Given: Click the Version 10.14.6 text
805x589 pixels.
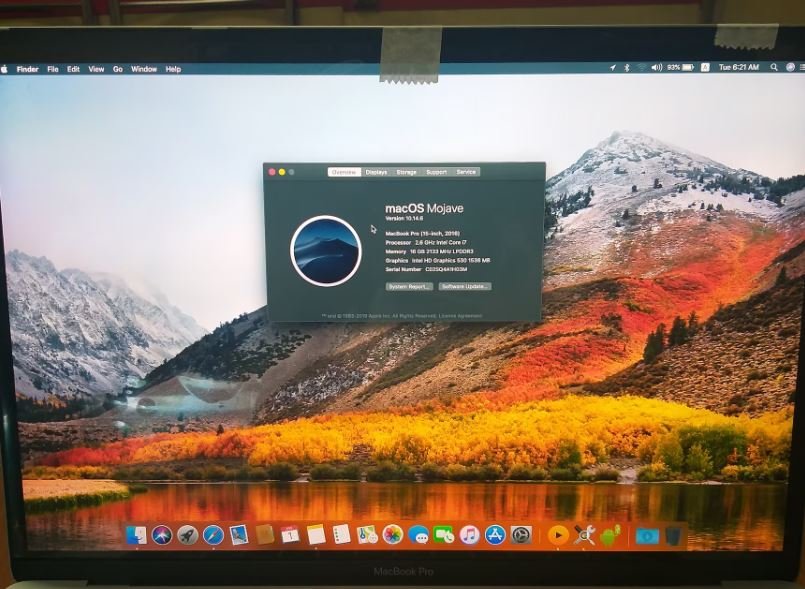Looking at the screenshot, I should coord(404,218).
